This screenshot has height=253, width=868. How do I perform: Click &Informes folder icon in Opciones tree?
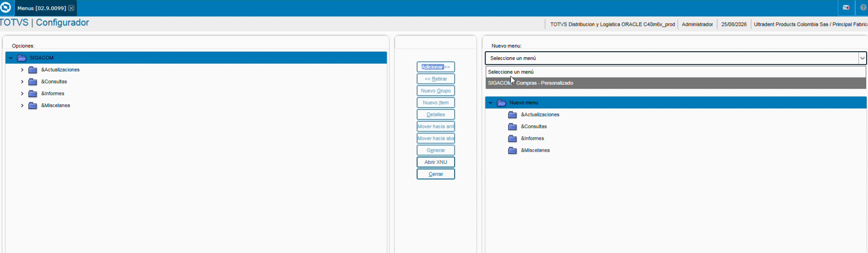coord(33,94)
